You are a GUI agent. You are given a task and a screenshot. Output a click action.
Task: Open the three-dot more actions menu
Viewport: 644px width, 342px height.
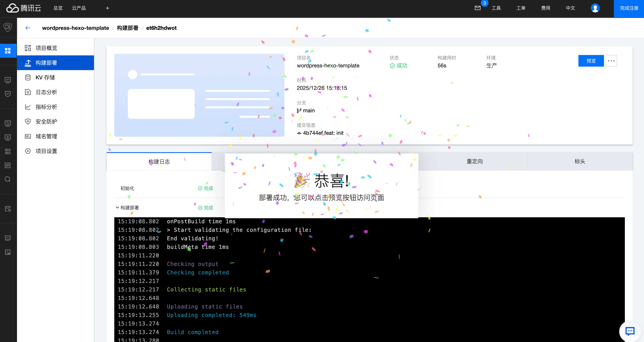611,61
